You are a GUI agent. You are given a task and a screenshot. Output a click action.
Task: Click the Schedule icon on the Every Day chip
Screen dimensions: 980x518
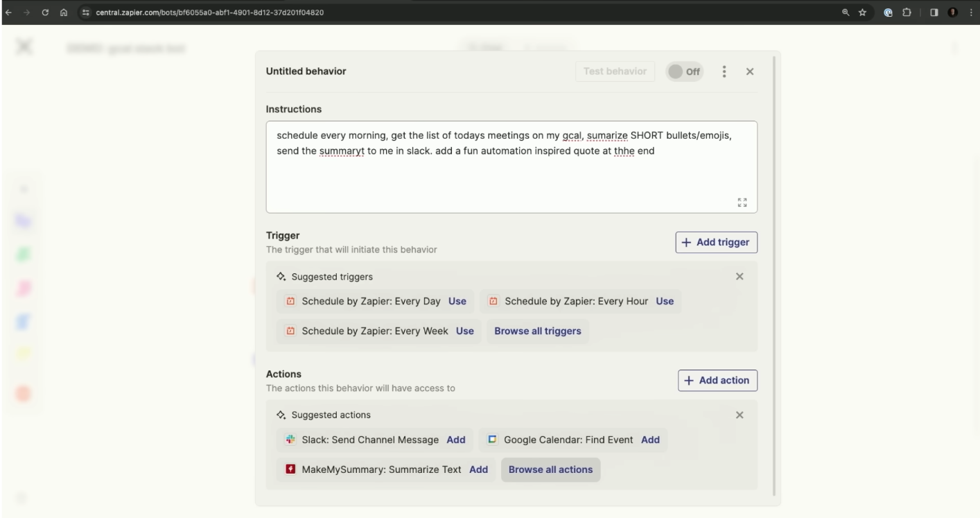pos(290,301)
